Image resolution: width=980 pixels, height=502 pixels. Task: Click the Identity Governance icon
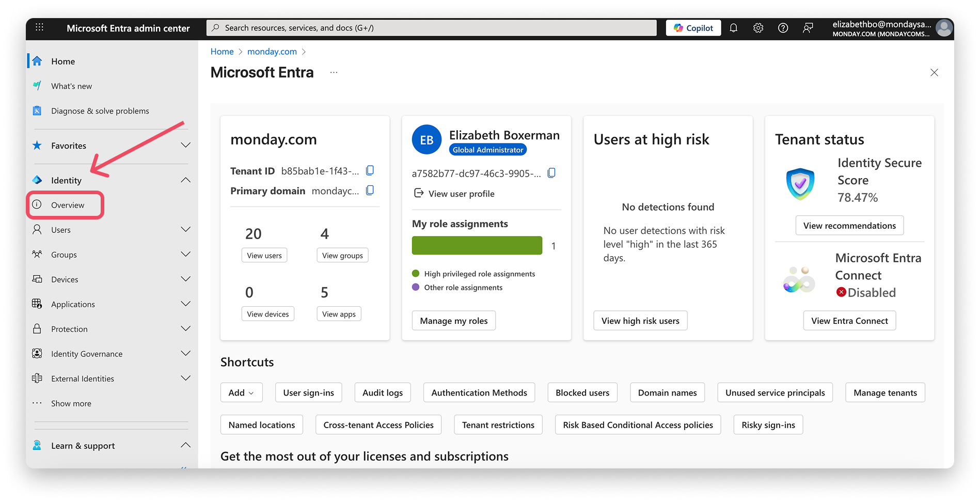pos(37,353)
